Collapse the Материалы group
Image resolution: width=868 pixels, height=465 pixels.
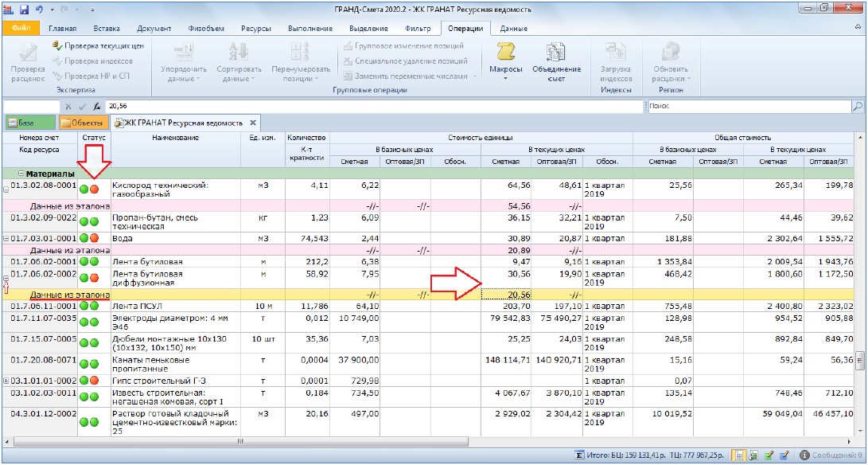(21, 174)
